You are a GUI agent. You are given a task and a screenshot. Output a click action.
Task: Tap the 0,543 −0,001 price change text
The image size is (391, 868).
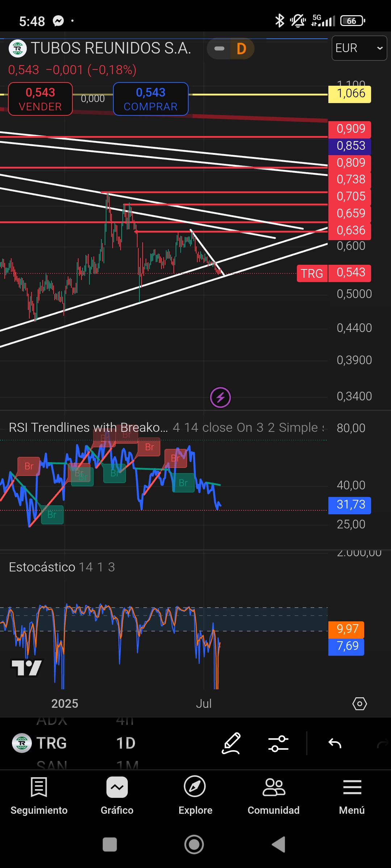72,70
